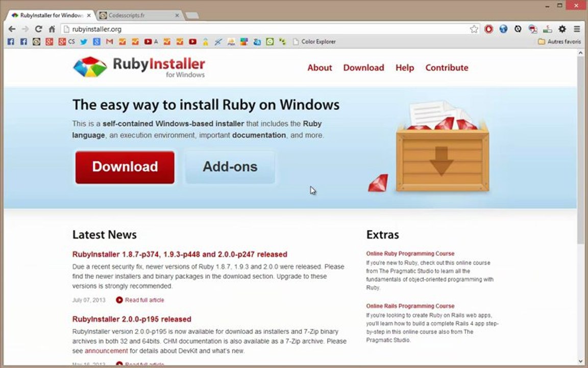Click the red flame extension icon
The image size is (588, 368).
click(x=488, y=29)
